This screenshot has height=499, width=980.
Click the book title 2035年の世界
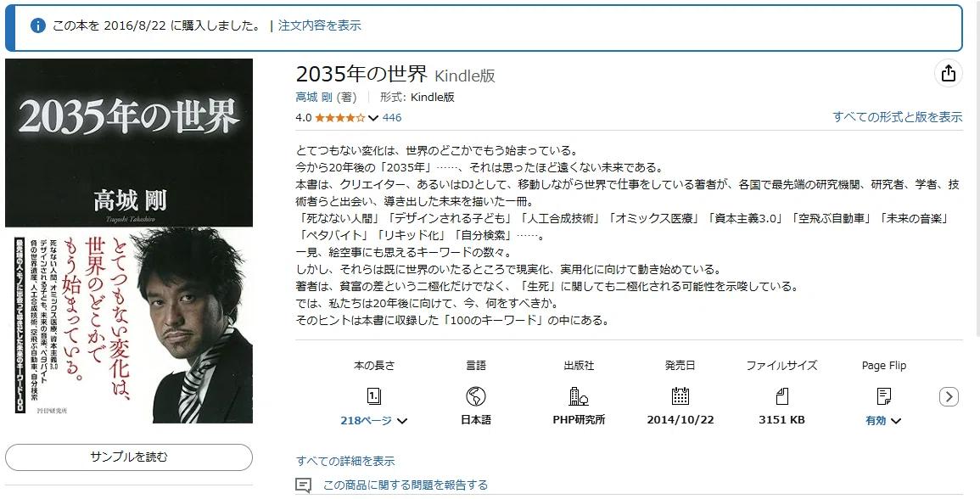tap(361, 74)
